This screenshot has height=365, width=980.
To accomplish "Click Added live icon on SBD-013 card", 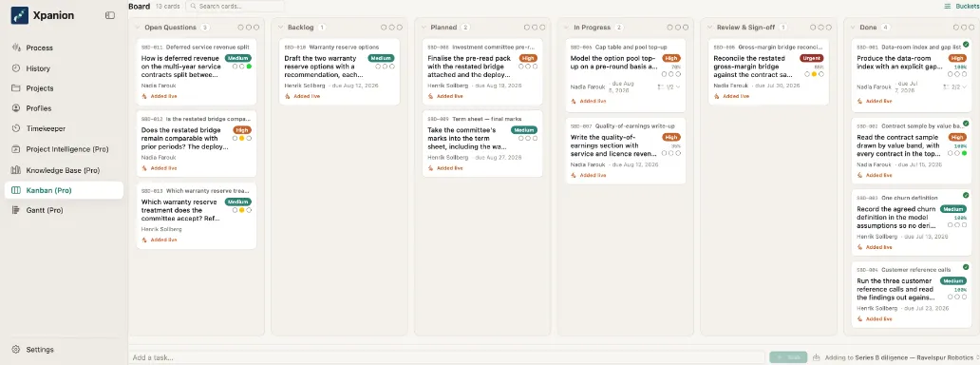I will (x=143, y=240).
